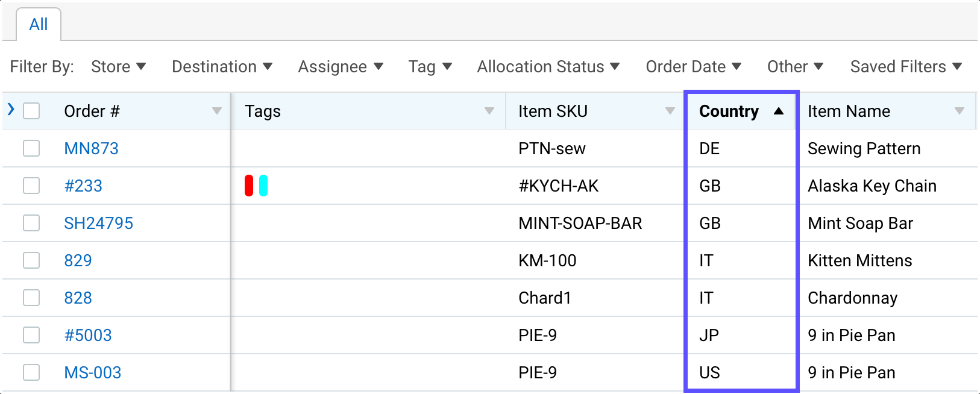
Task: Click the red tag on order #233
Action: click(x=249, y=186)
